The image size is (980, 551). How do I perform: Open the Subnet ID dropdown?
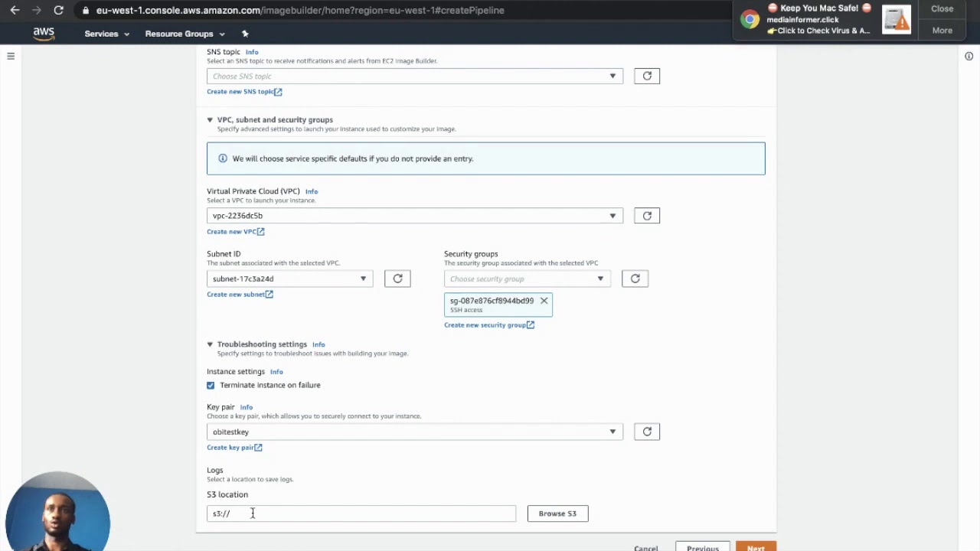coord(289,279)
